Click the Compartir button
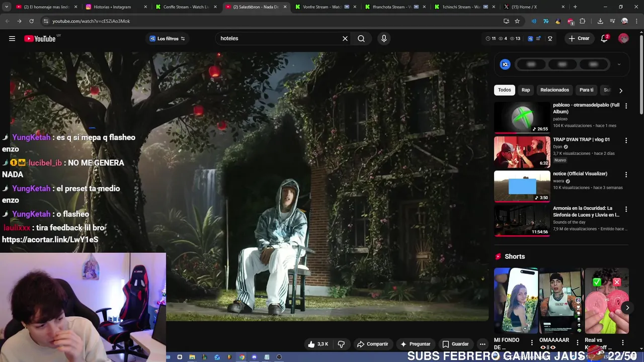 click(x=372, y=344)
